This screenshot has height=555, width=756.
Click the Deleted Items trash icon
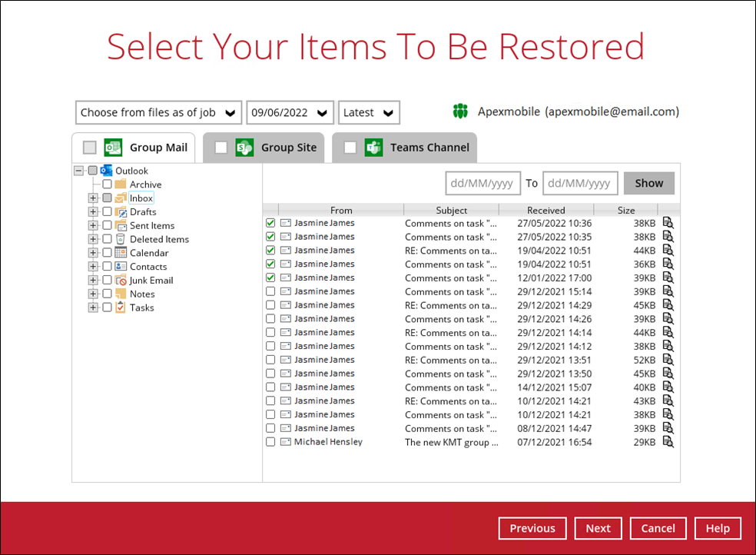tap(121, 239)
